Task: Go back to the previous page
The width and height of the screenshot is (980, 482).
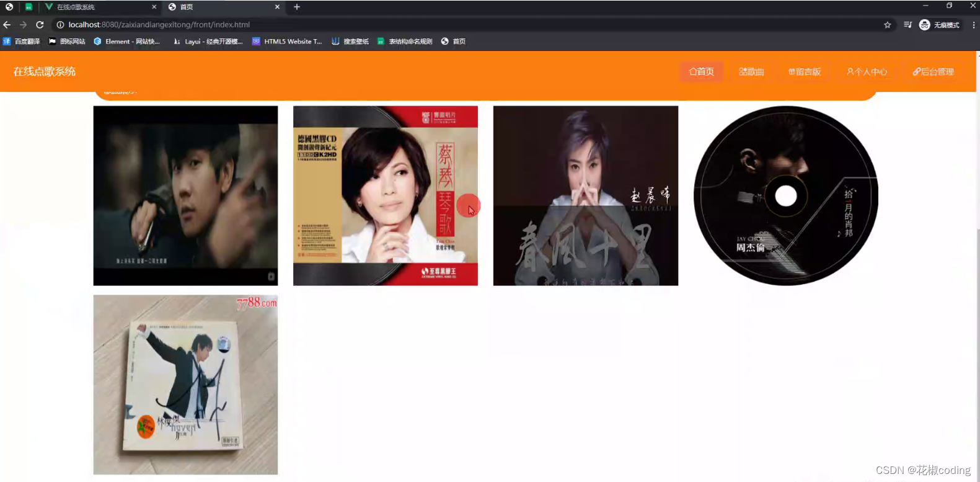Action: 7,25
